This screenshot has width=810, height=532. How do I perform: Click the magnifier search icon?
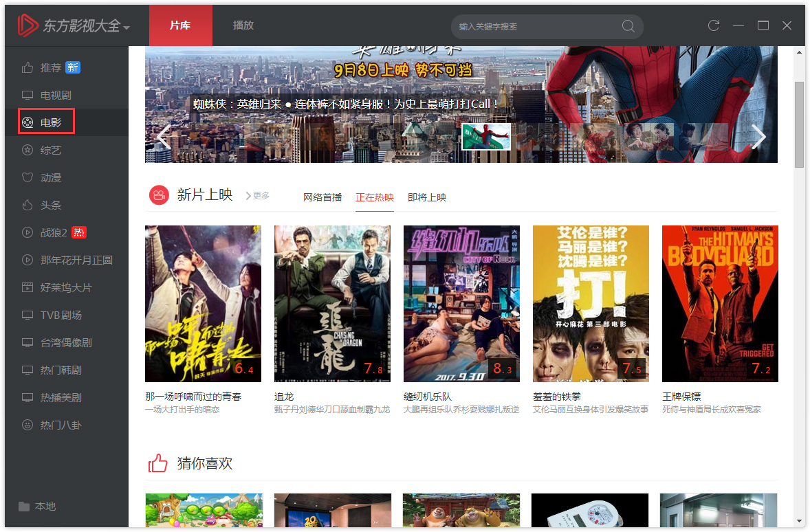click(628, 26)
